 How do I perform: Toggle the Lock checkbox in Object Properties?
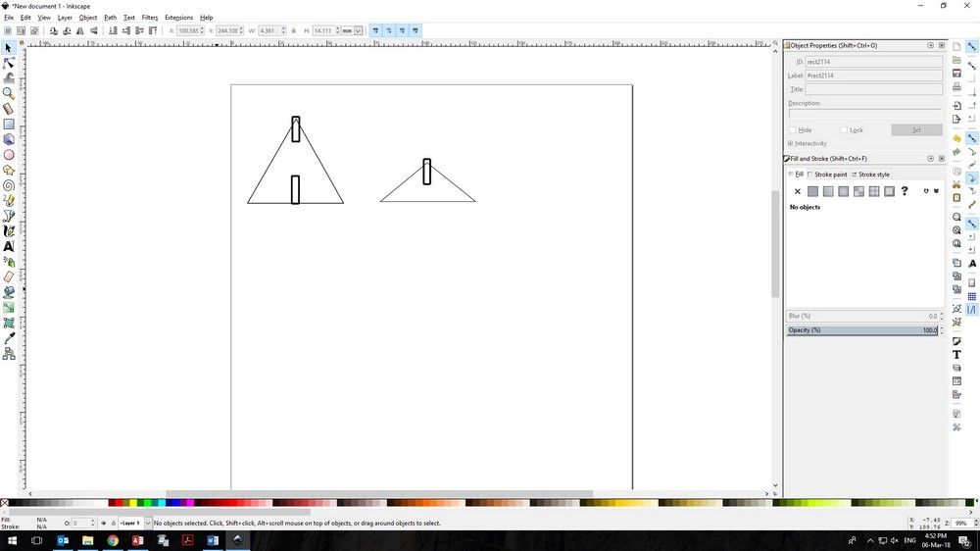(x=844, y=130)
